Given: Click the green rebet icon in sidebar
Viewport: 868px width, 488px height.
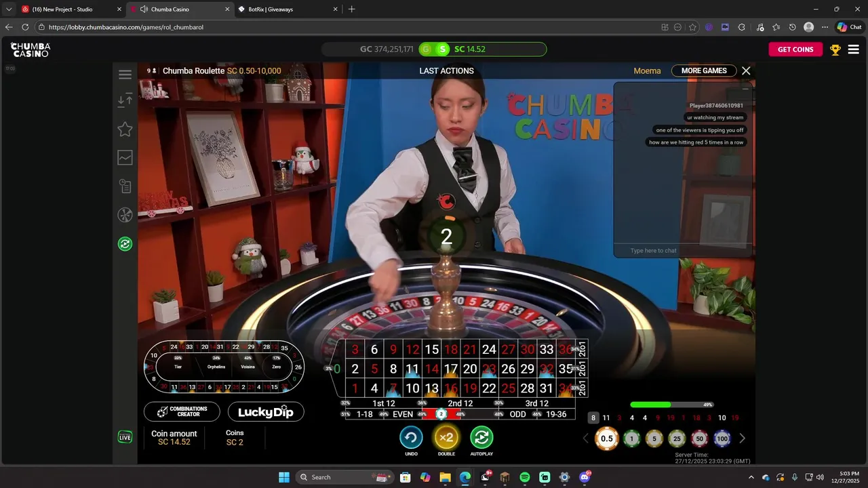Looking at the screenshot, I should (x=125, y=244).
